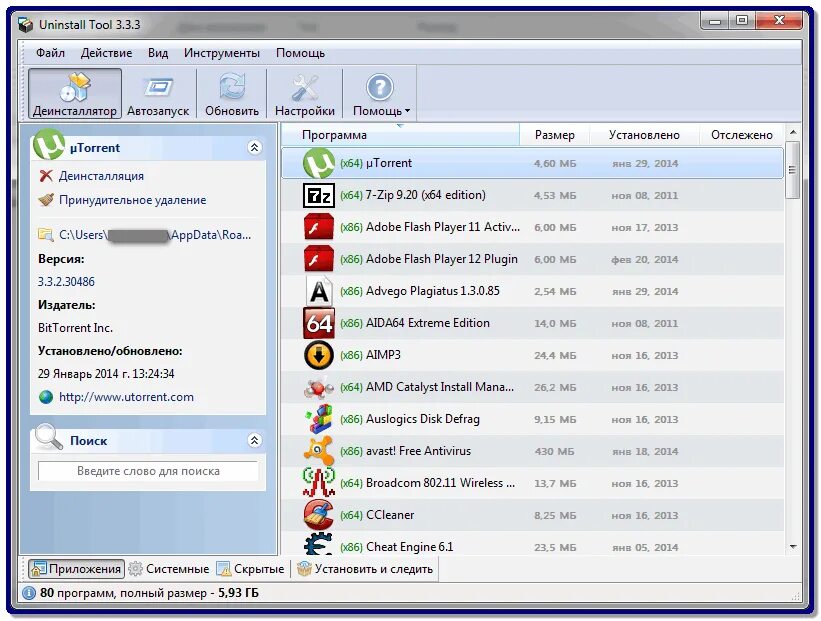This screenshot has height=621, width=821.
Task: Click the program list scrollbar up arrow
Action: pyautogui.click(x=793, y=132)
